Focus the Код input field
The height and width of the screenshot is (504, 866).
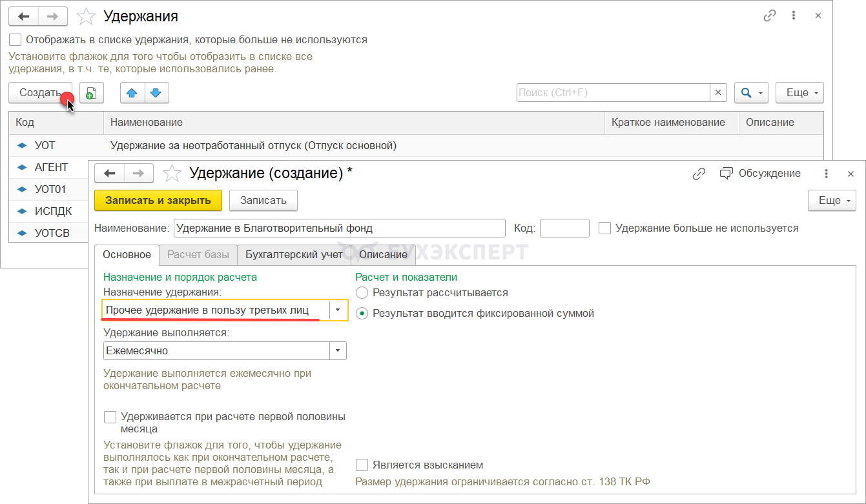coord(564,228)
